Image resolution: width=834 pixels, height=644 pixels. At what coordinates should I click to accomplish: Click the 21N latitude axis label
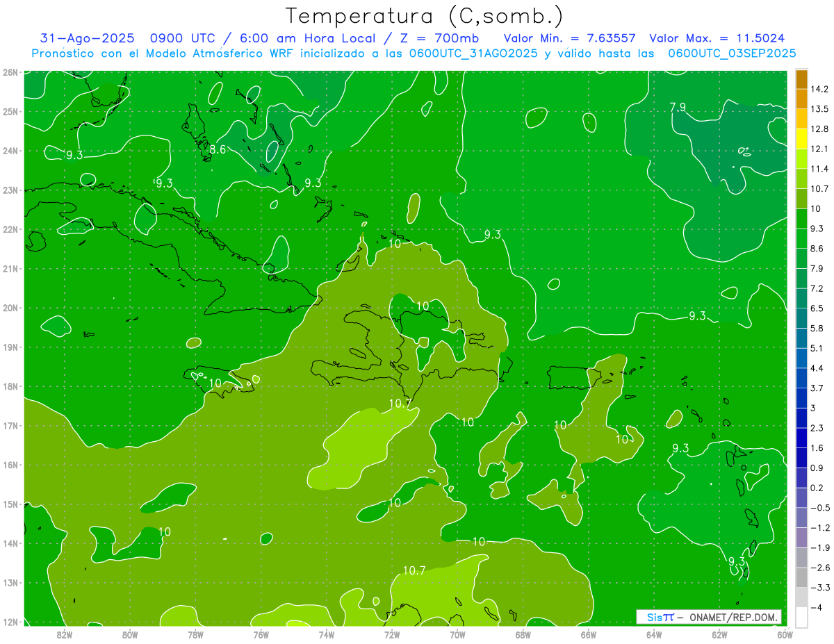[10, 269]
